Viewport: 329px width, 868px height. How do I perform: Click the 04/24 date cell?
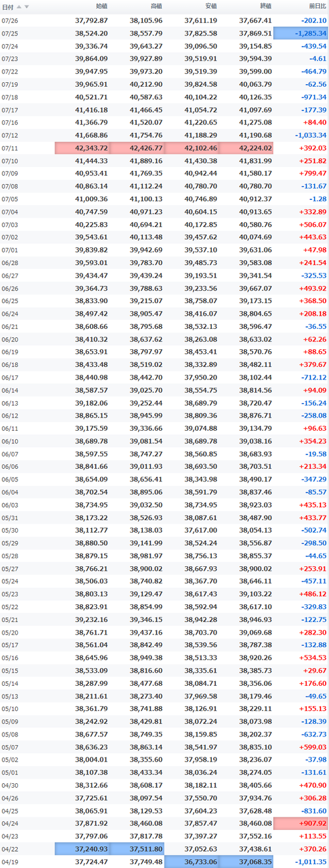pyautogui.click(x=10, y=823)
